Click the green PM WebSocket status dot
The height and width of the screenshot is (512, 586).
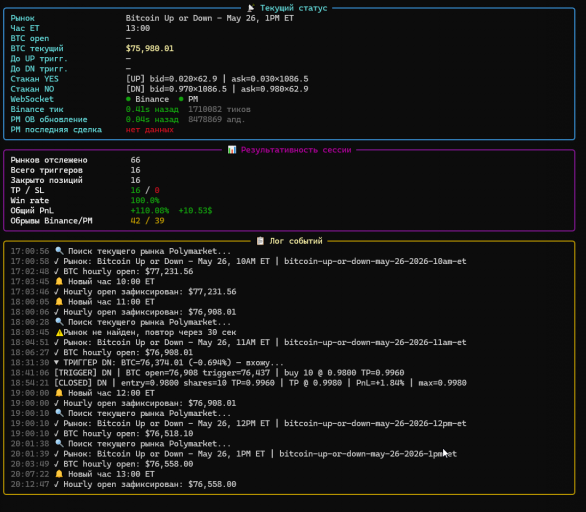point(181,99)
